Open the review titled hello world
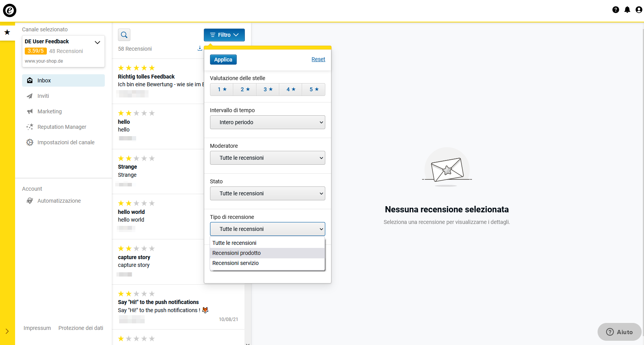This screenshot has height=345, width=644. pyautogui.click(x=158, y=217)
